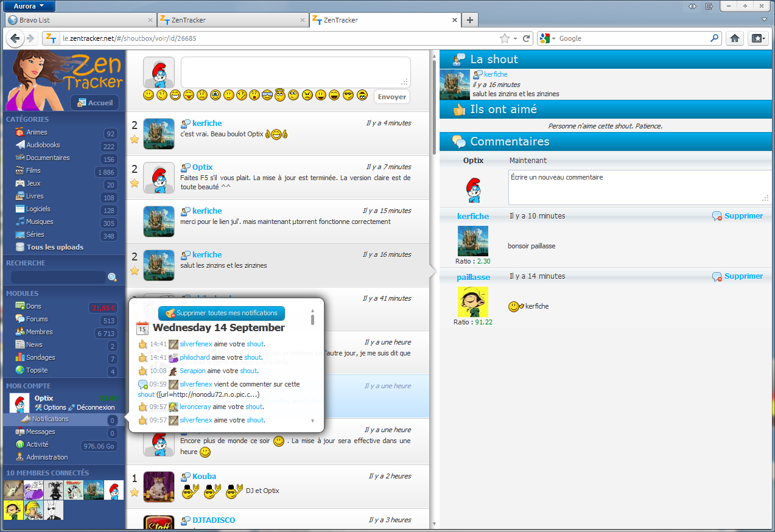775x532 pixels.
Task: Toggle the star next to Kouba's shout
Action: (x=134, y=491)
